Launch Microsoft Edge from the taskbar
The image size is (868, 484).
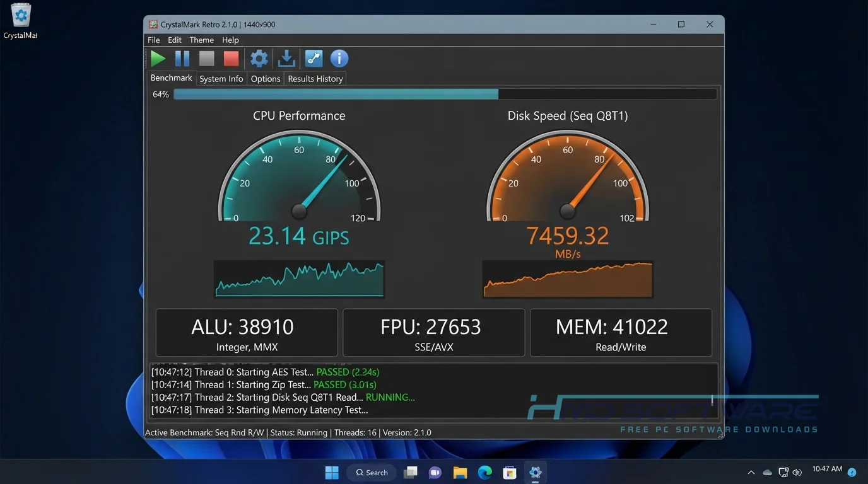484,472
